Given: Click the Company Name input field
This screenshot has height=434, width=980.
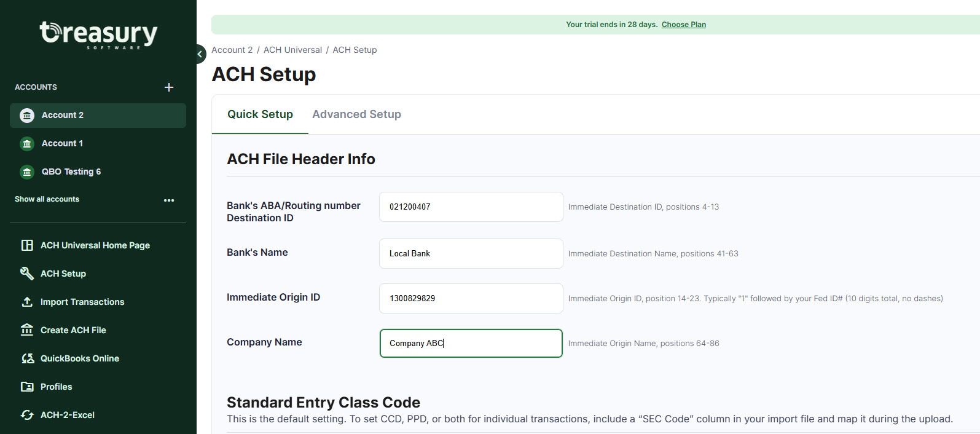Looking at the screenshot, I should pyautogui.click(x=471, y=343).
